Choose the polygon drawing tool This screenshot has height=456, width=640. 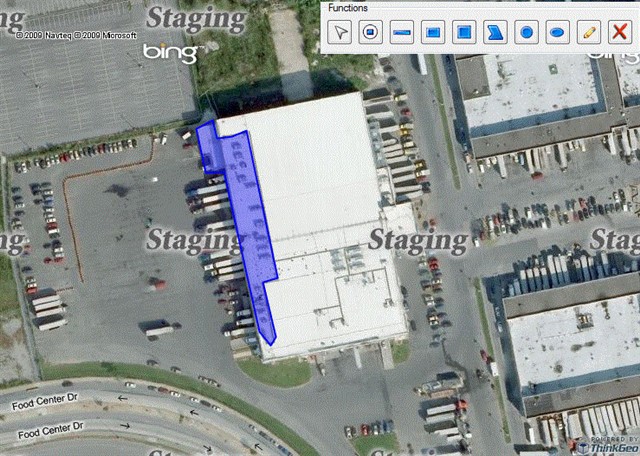click(495, 32)
